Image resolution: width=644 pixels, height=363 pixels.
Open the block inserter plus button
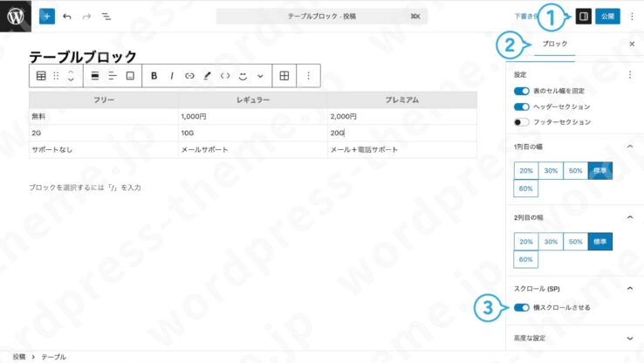pyautogui.click(x=47, y=17)
